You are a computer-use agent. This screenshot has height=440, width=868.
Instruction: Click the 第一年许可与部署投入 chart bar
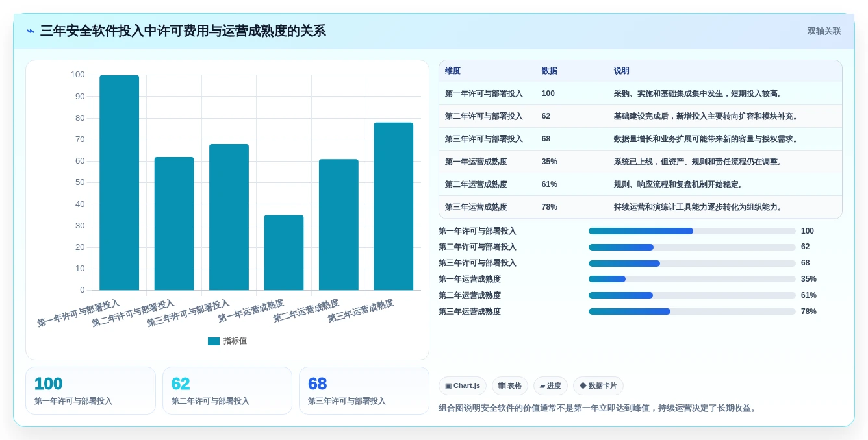(x=119, y=182)
